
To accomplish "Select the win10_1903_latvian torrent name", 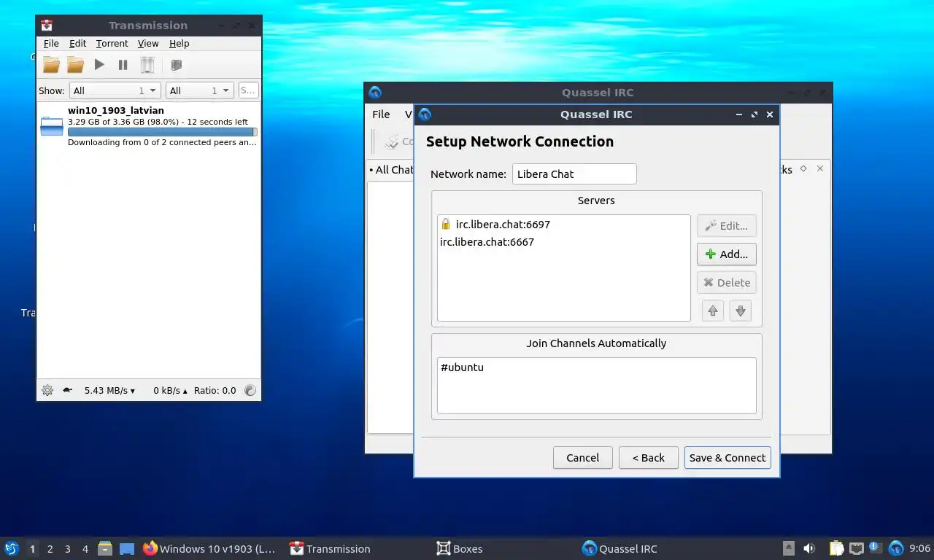I will tap(116, 111).
